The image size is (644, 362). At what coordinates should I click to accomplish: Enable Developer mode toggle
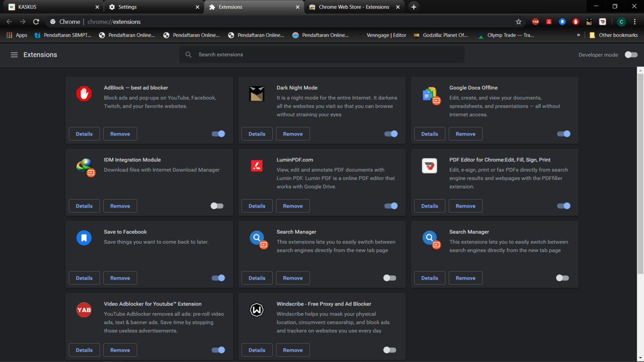click(x=631, y=55)
